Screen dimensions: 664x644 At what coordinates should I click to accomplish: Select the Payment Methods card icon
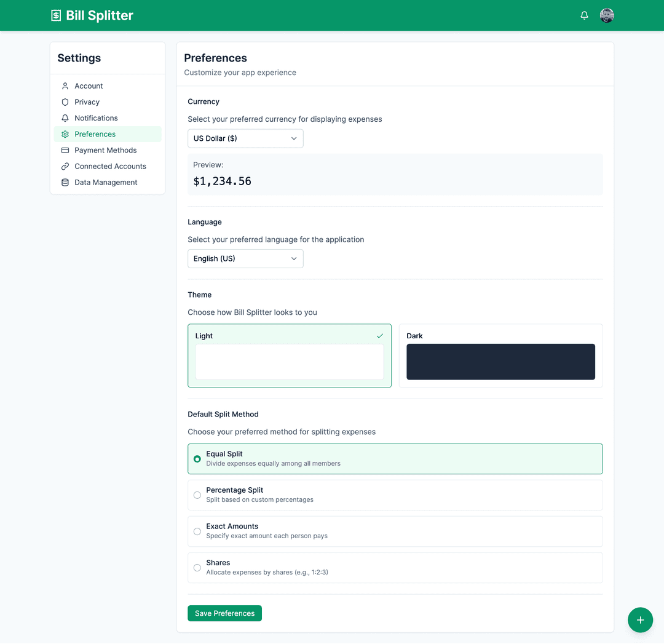(x=65, y=149)
